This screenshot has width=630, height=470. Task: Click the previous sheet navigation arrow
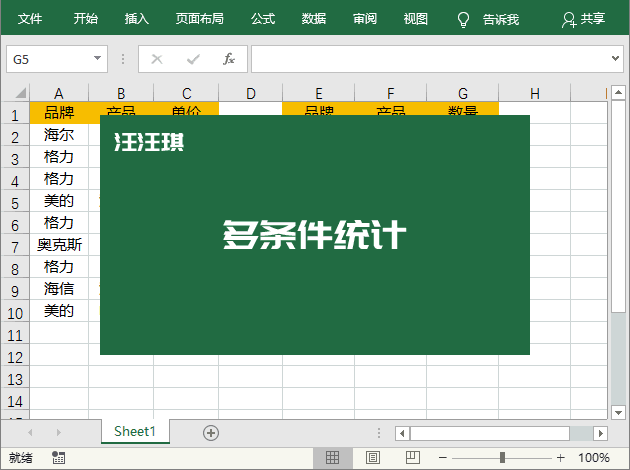pos(30,433)
